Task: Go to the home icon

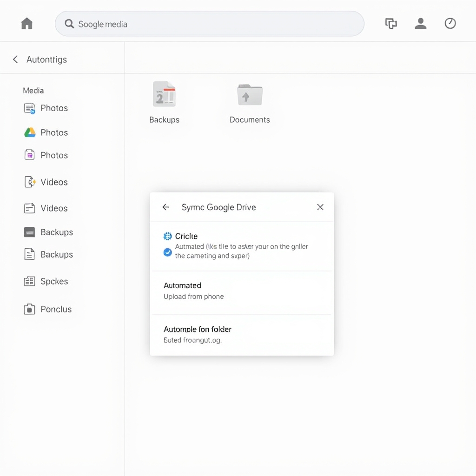Action: pos(26,23)
